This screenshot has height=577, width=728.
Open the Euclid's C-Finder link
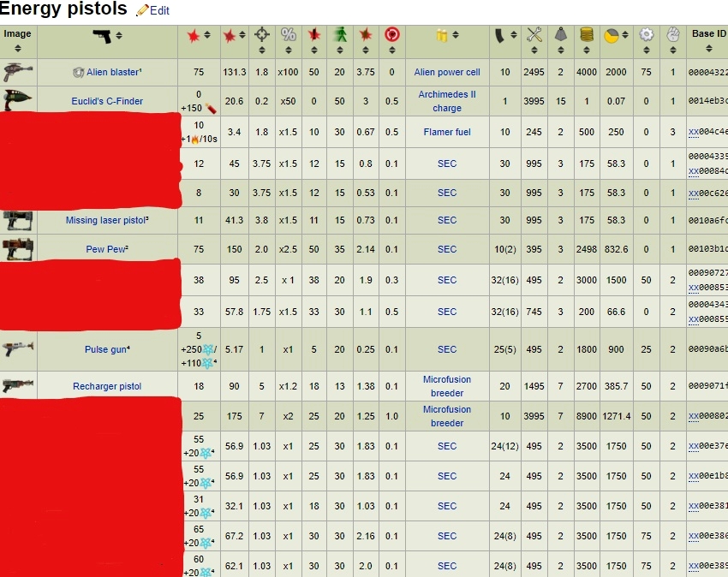click(x=107, y=101)
